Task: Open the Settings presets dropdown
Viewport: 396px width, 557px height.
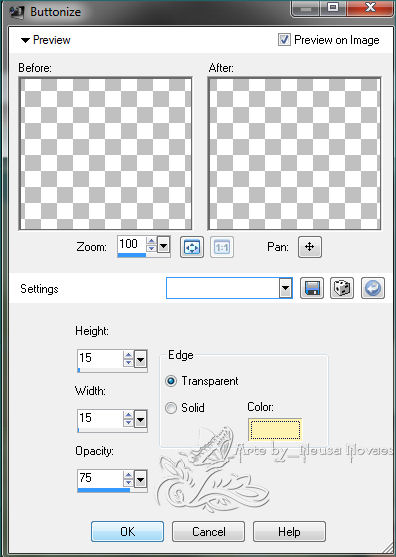Action: point(285,288)
